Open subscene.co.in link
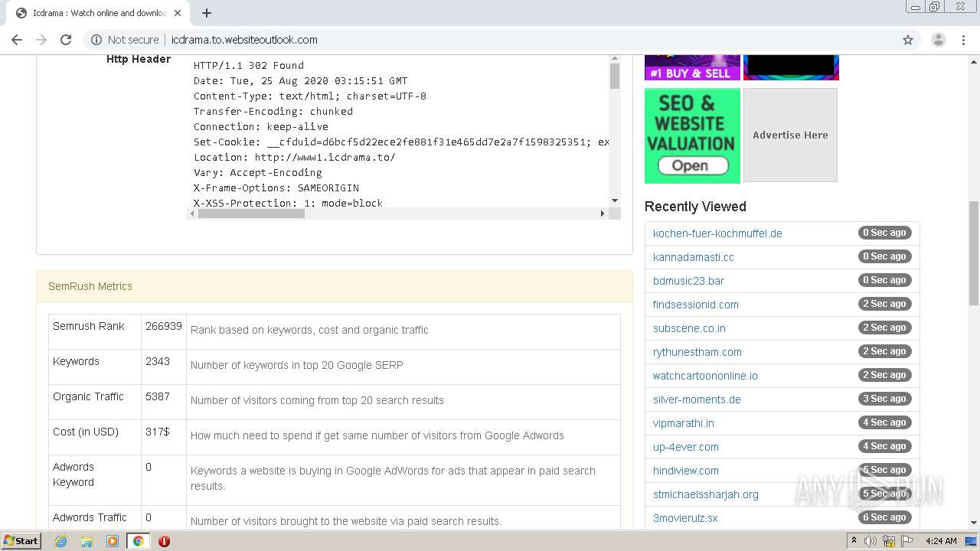The height and width of the screenshot is (551, 980). pyautogui.click(x=689, y=328)
